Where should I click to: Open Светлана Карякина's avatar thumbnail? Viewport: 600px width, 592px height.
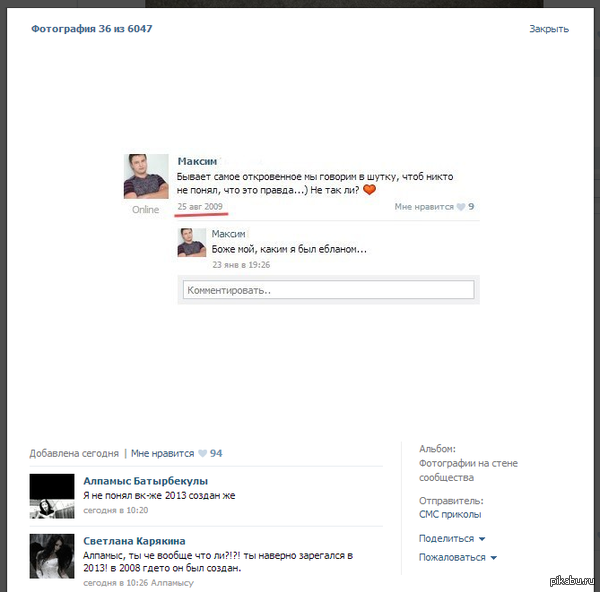click(52, 556)
